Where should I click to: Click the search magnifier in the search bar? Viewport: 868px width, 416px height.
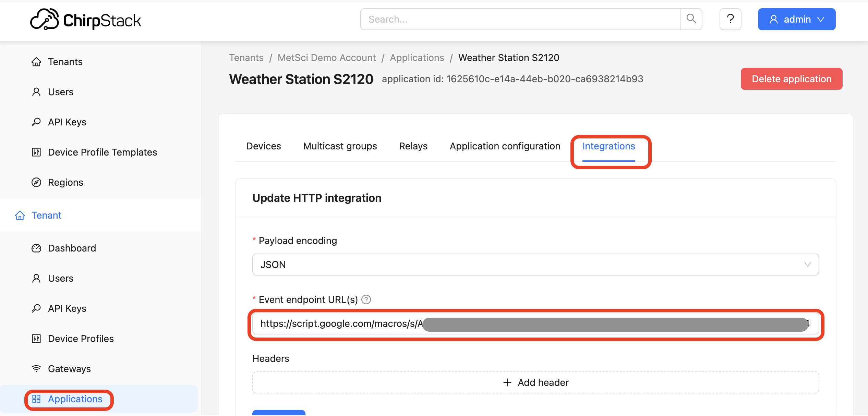coord(691,19)
